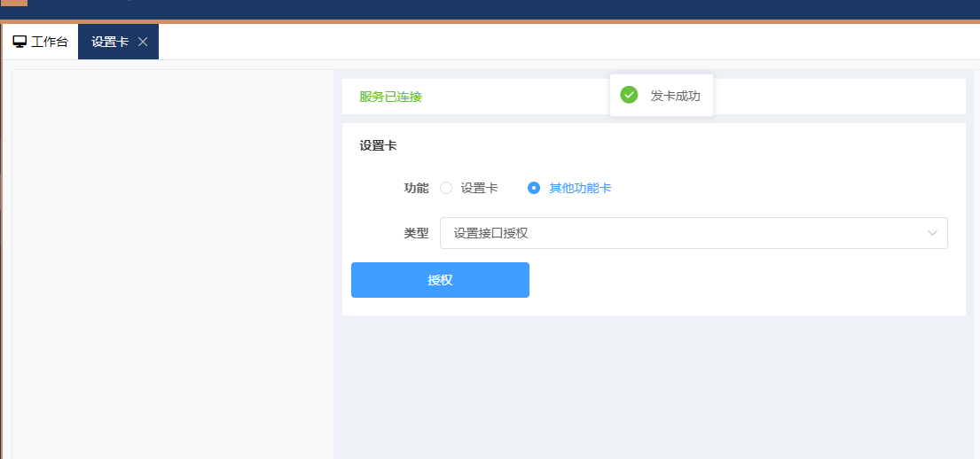Click the empty left sidebar panel
Image resolution: width=980 pixels, height=459 pixels.
tap(173, 266)
